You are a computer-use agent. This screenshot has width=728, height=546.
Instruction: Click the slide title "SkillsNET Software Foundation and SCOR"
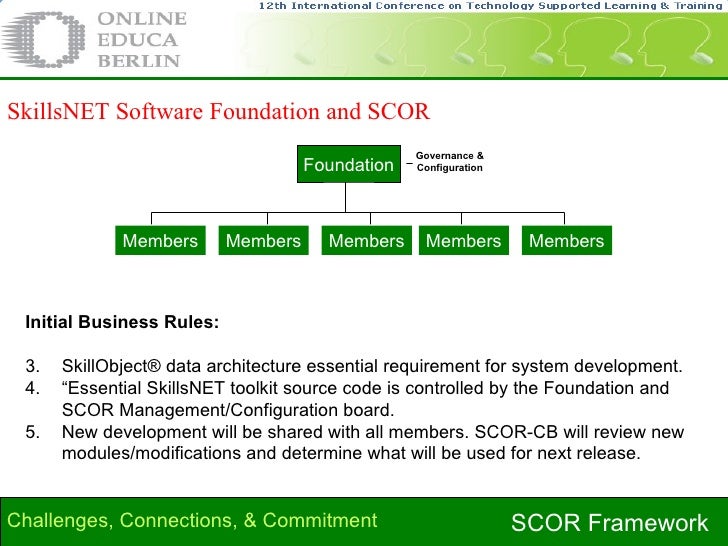click(218, 112)
